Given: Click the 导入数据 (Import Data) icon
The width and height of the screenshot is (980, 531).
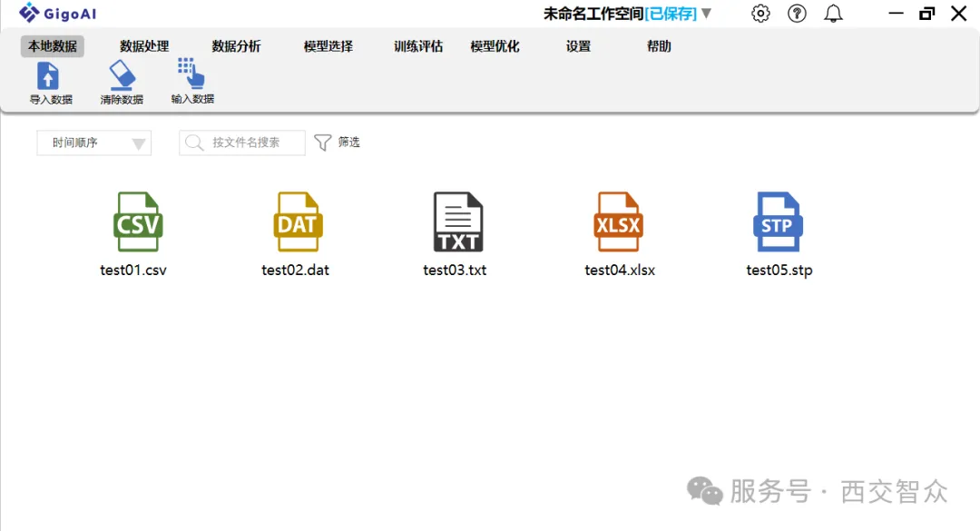Looking at the screenshot, I should [48, 80].
